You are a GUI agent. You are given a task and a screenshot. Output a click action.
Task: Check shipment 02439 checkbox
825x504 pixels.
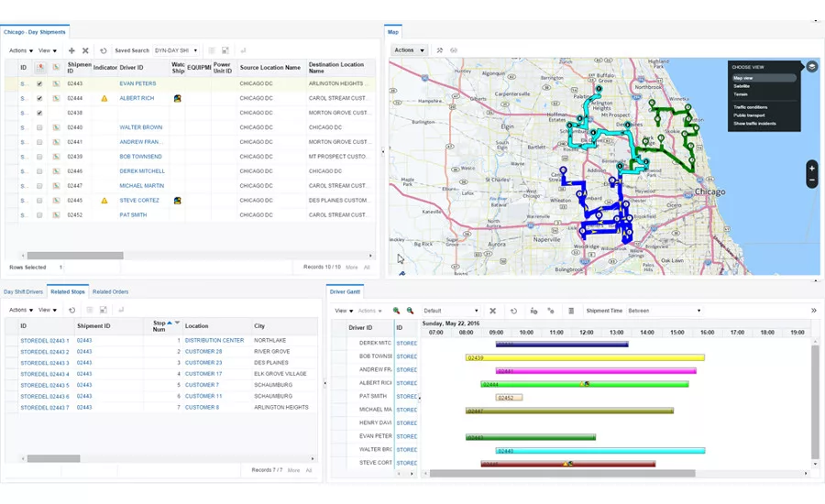tap(39, 157)
